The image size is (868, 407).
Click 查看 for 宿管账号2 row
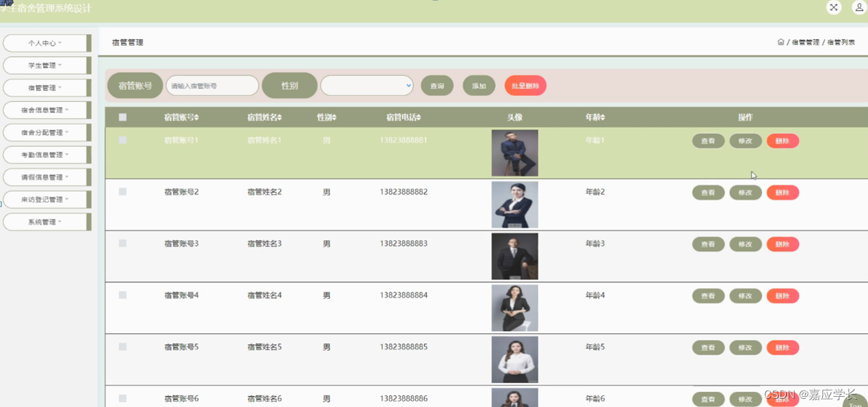tap(708, 193)
